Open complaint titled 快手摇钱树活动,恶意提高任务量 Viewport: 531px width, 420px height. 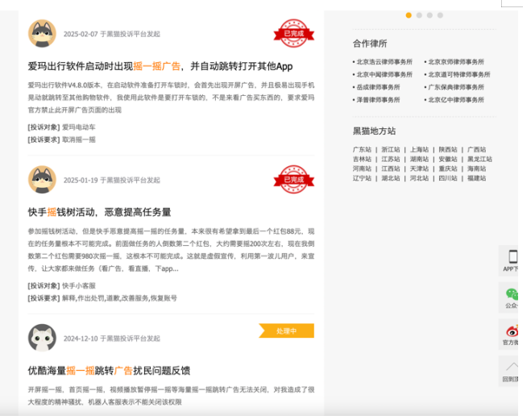coord(99,212)
